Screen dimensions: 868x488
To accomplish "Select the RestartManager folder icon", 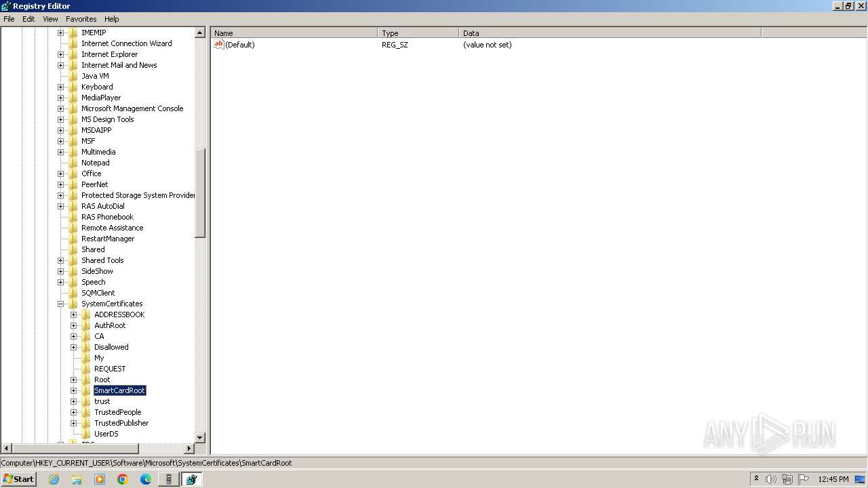I will click(x=73, y=239).
